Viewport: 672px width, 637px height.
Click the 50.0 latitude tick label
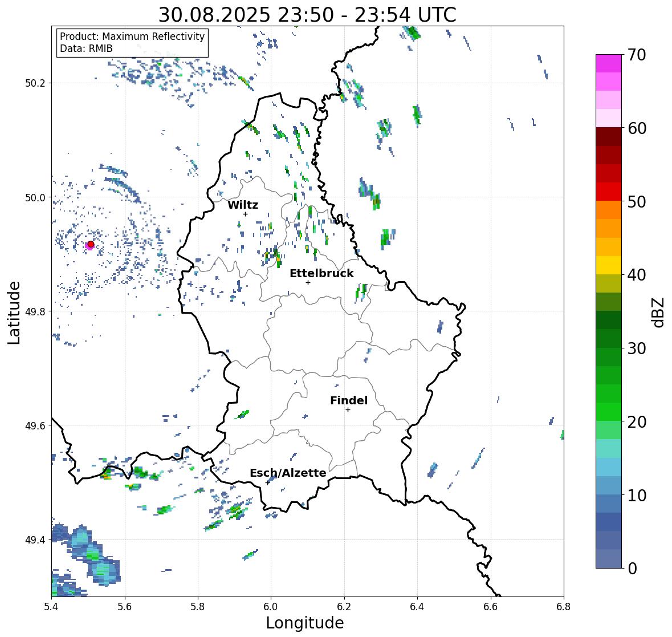[35, 198]
